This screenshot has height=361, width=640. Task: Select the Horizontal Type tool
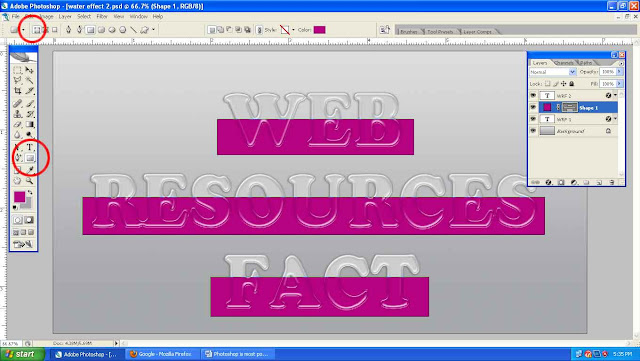[x=29, y=147]
